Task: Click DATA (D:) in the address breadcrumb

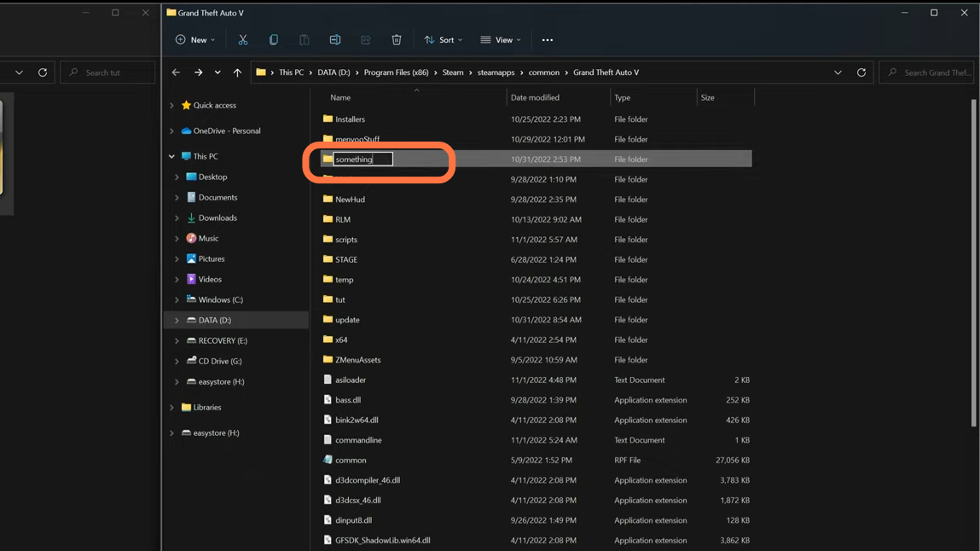Action: pyautogui.click(x=333, y=72)
